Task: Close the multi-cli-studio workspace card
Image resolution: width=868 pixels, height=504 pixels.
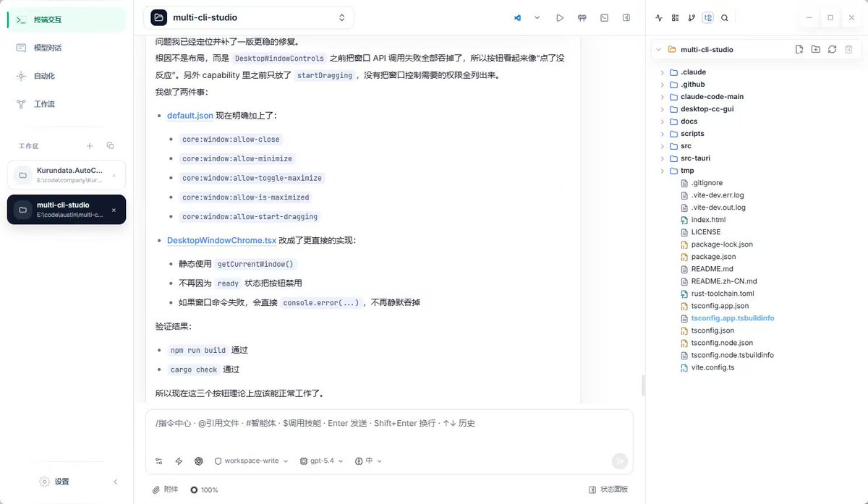Action: pos(114,210)
